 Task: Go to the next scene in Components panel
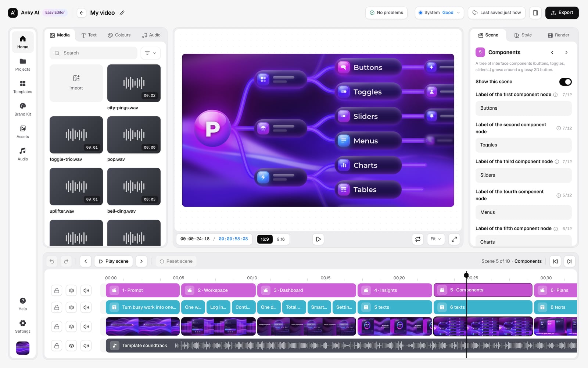click(566, 53)
